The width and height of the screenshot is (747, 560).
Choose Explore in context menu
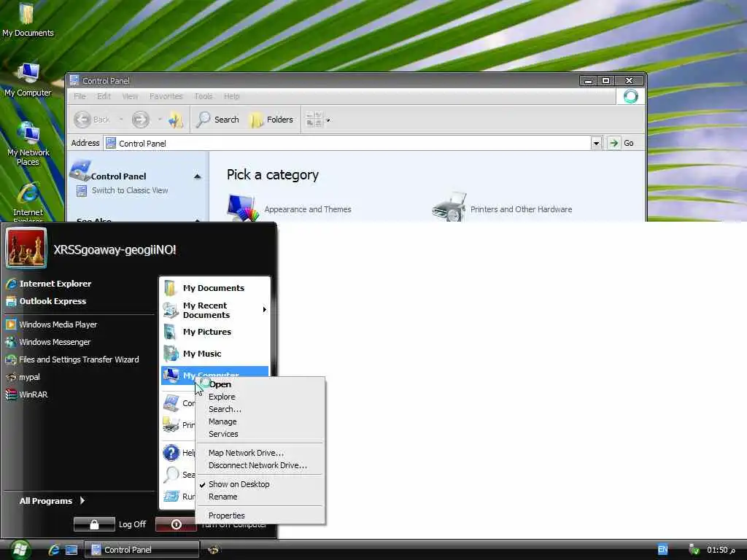click(222, 397)
